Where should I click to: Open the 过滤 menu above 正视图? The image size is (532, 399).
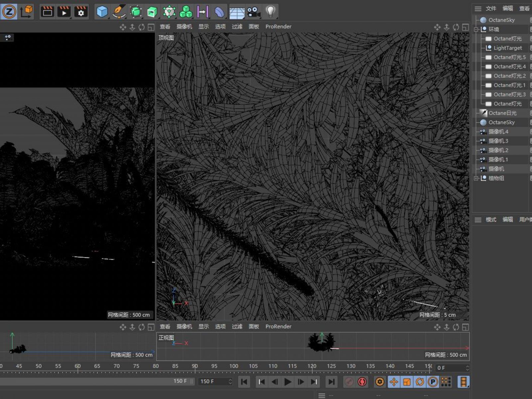237,327
